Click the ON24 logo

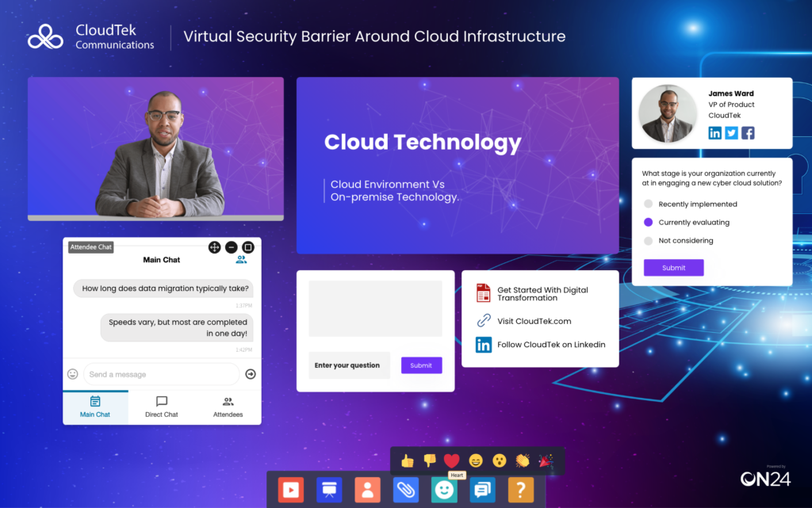point(765,479)
